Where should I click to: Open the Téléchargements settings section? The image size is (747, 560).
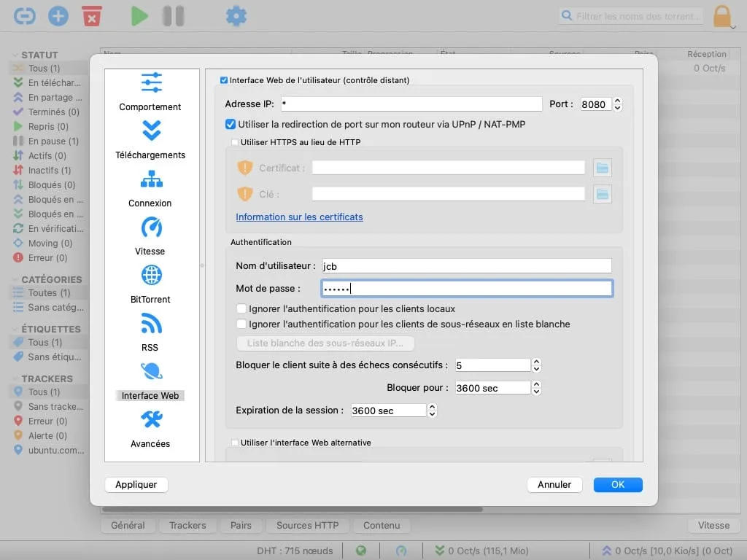pos(150,140)
